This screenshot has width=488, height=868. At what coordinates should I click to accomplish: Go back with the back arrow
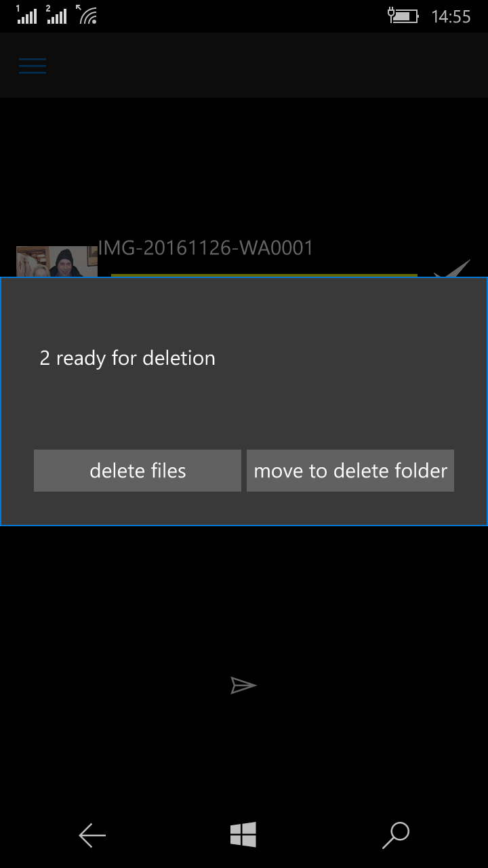[92, 835]
